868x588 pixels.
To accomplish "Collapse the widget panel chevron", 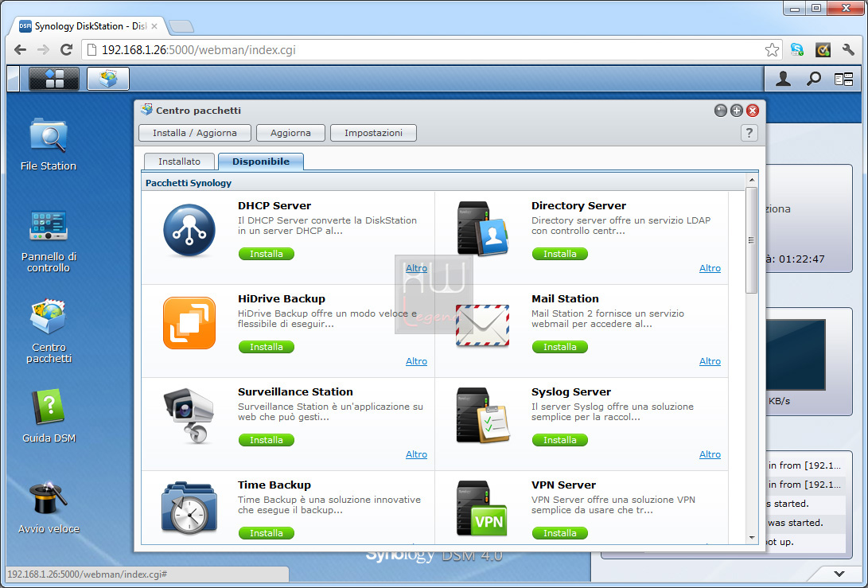I will tap(839, 574).
